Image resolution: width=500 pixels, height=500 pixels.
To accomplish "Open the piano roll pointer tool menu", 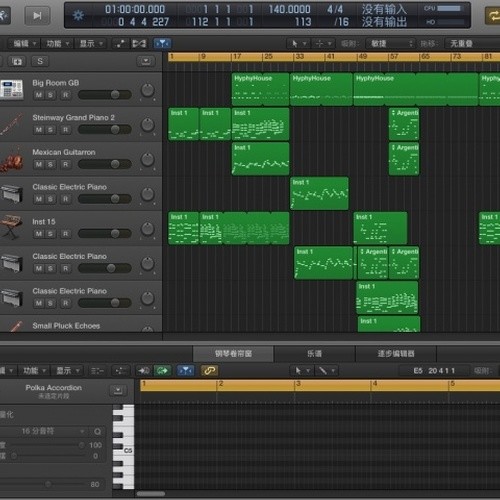I will 303,371.
